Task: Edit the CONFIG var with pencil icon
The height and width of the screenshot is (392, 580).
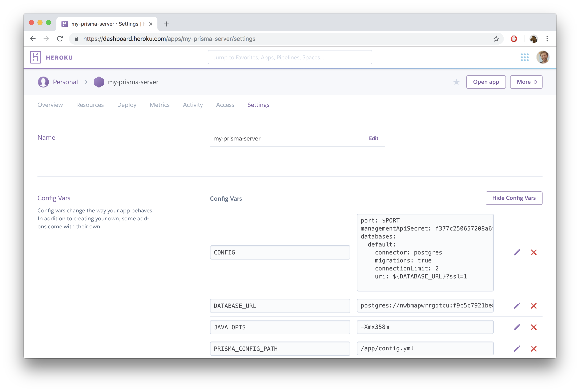Action: click(x=517, y=252)
